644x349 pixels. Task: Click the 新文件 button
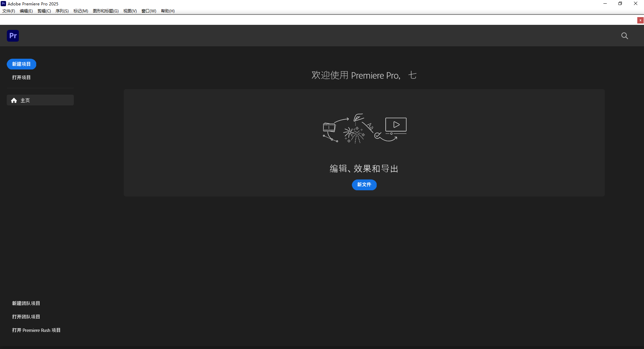tap(364, 185)
